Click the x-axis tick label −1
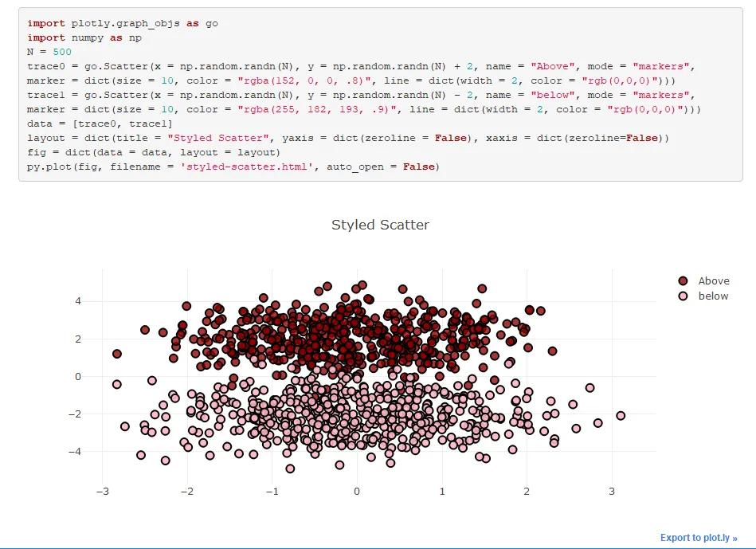Viewport: 756px width, 549px height. click(272, 491)
